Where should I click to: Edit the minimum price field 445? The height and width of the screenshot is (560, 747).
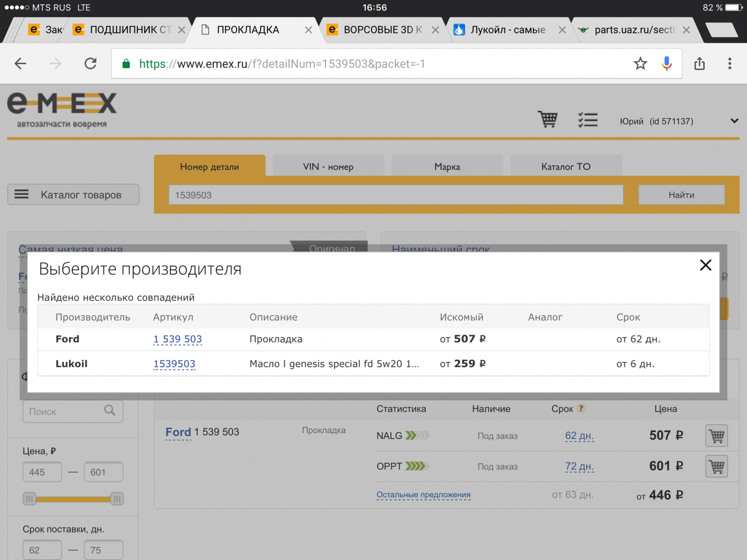click(42, 472)
